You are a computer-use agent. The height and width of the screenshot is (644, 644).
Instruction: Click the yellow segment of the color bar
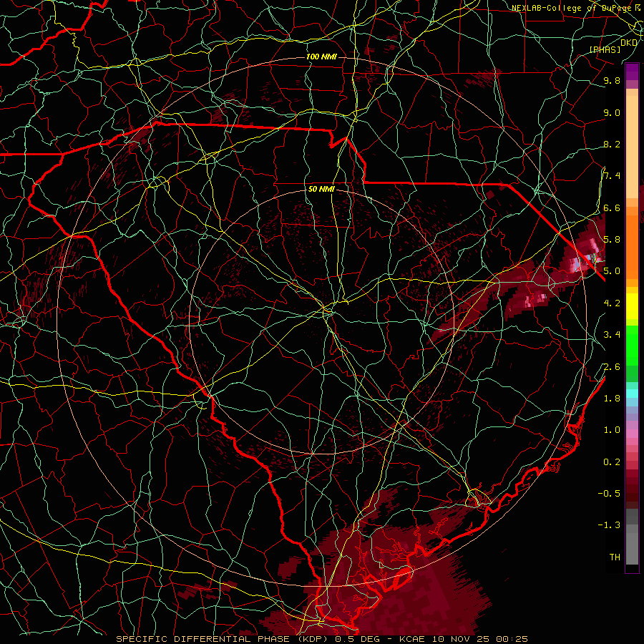pyautogui.click(x=632, y=306)
